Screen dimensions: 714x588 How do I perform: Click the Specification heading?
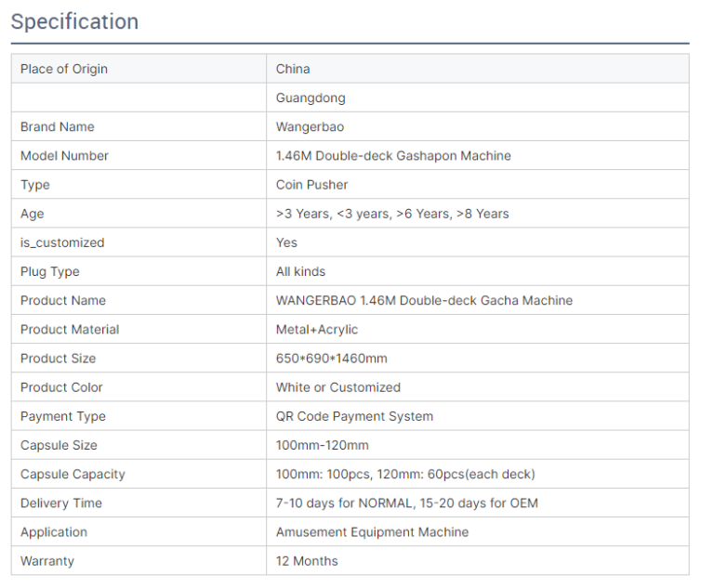coord(74,21)
